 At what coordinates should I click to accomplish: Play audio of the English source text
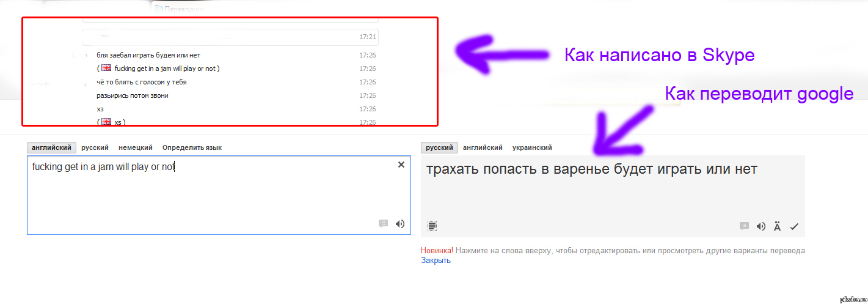(x=399, y=224)
